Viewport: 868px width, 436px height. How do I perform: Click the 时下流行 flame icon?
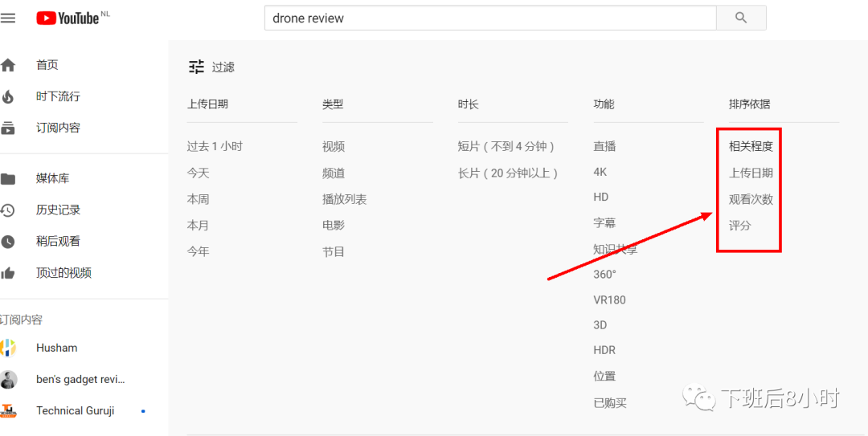coord(8,97)
